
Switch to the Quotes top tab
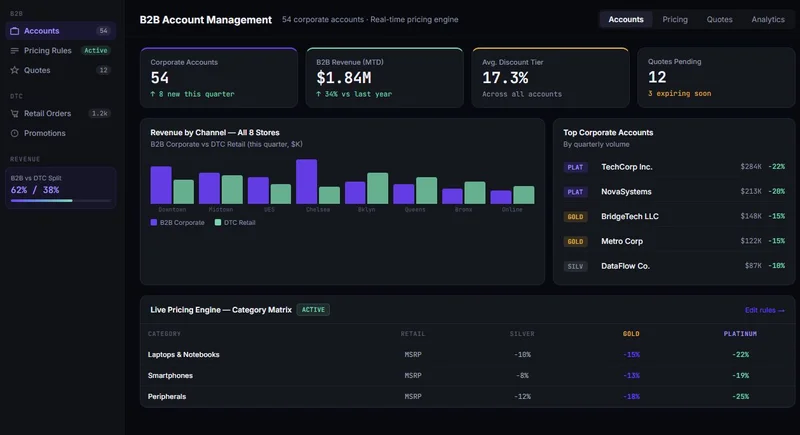(719, 19)
